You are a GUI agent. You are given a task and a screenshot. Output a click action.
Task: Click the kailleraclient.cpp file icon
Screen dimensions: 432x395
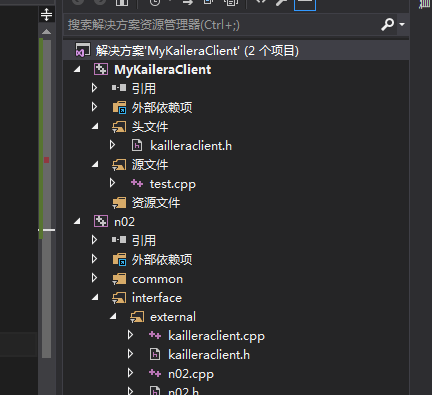point(155,335)
